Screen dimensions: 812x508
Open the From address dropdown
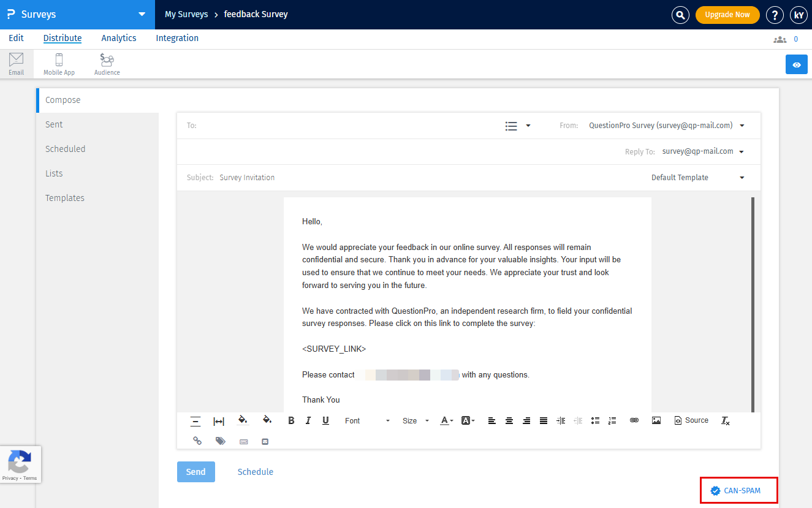click(x=742, y=125)
